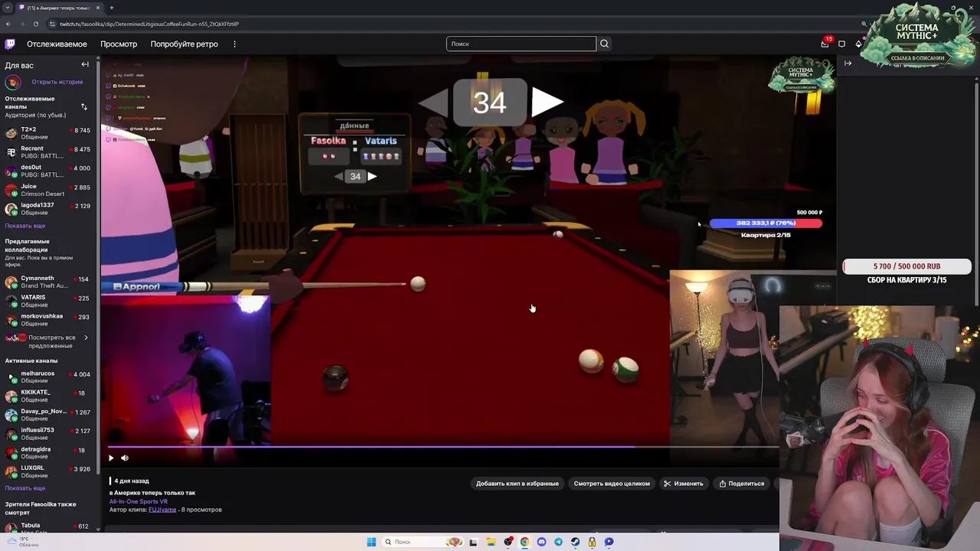Click the zoom magnifier icon in the address bar
The width and height of the screenshot is (980, 551).
point(864,24)
